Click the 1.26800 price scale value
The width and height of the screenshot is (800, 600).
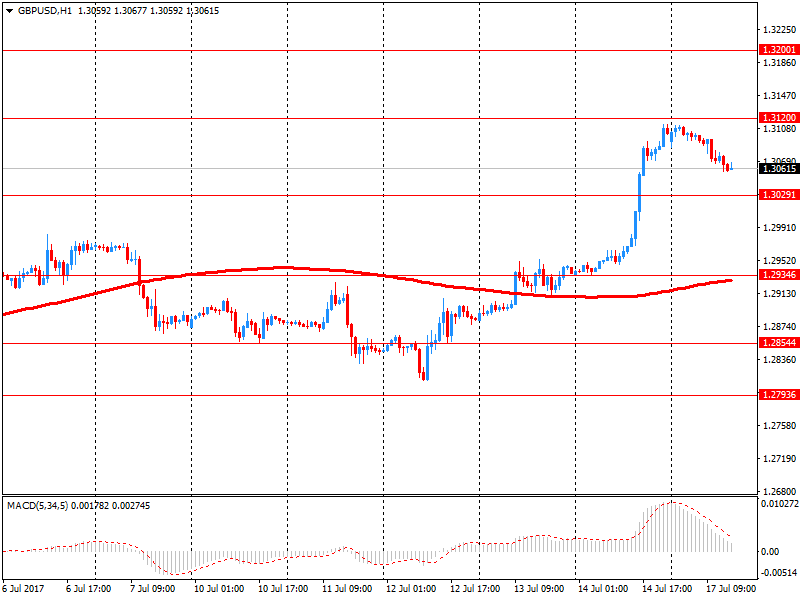779,492
